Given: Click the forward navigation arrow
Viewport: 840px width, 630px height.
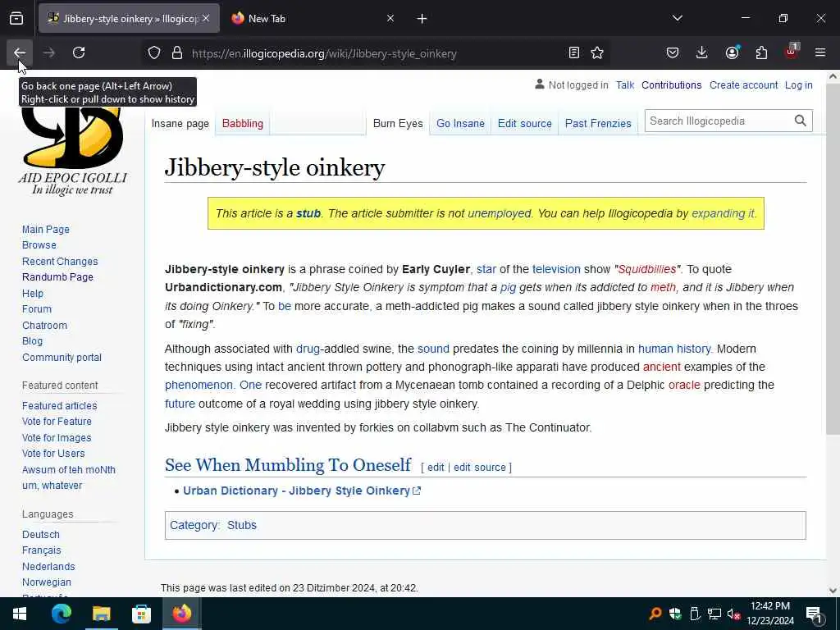Looking at the screenshot, I should (x=48, y=52).
